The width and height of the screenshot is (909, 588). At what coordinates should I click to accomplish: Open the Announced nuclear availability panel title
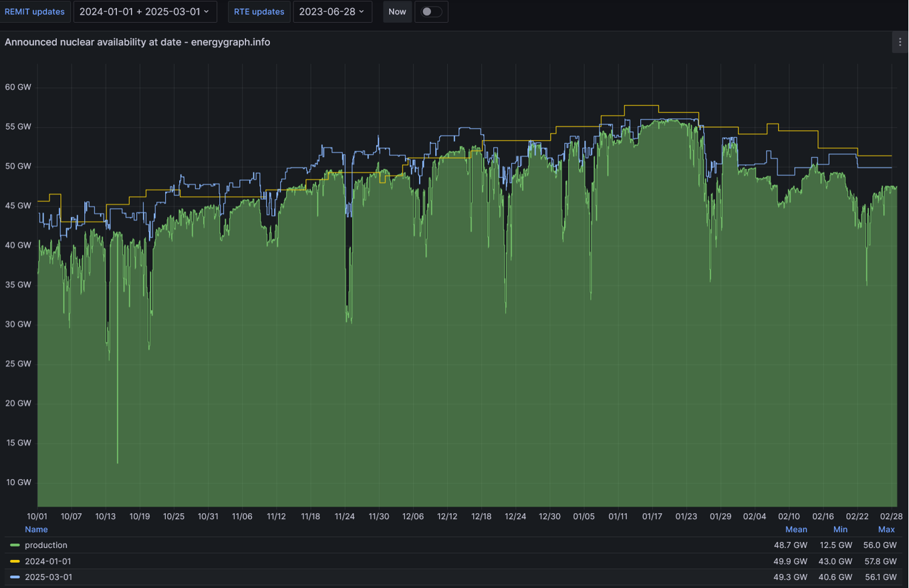(137, 42)
